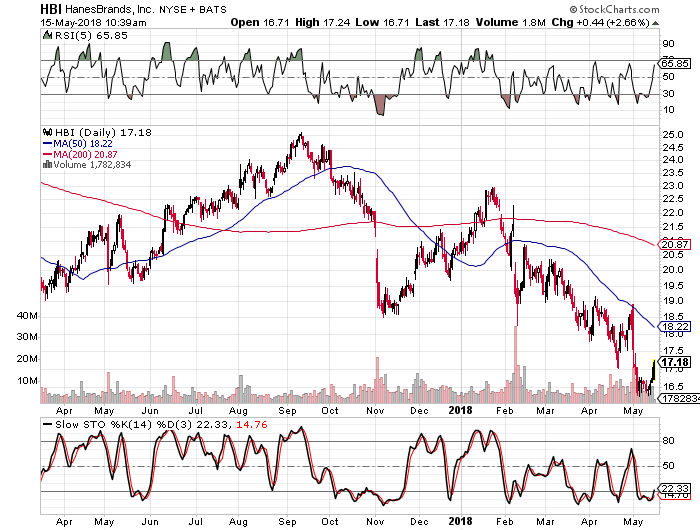Click the HBI ticker symbol in title
The image size is (700, 530).
click(51, 9)
